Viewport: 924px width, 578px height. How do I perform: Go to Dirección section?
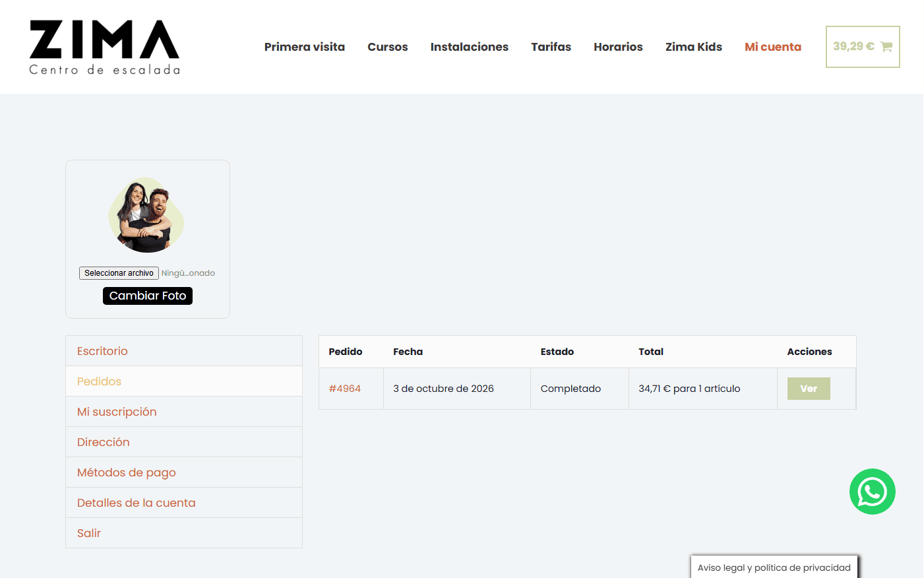tap(184, 442)
